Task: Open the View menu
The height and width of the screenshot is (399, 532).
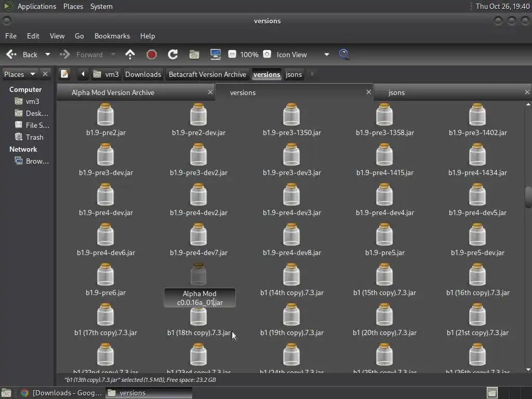Action: [x=57, y=36]
